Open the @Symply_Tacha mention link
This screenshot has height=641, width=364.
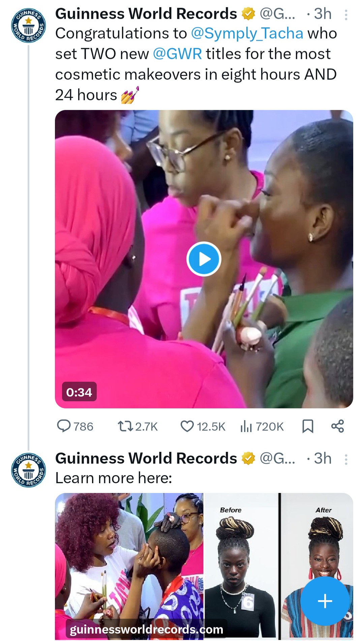247,34
